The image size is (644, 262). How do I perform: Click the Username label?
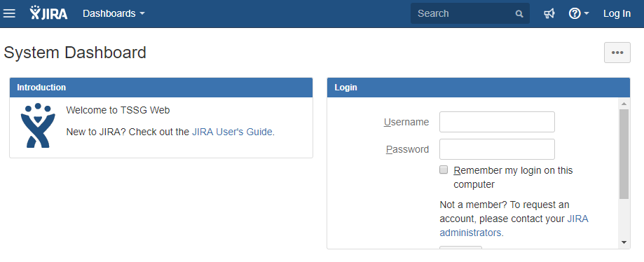pyautogui.click(x=406, y=122)
